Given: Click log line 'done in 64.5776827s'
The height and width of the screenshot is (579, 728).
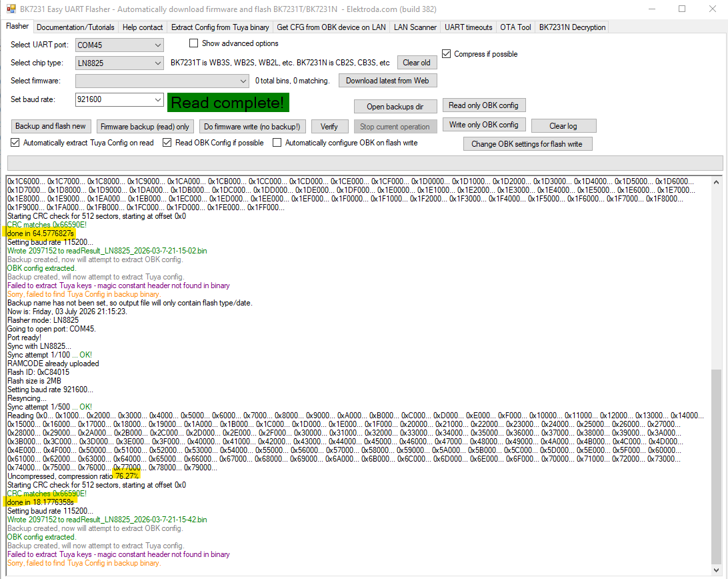Looking at the screenshot, I should (x=41, y=233).
